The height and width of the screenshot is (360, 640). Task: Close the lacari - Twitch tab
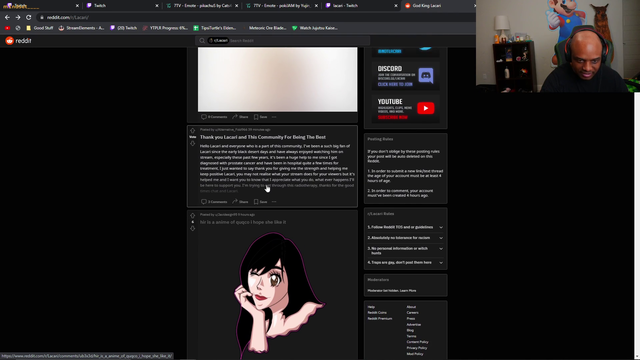(x=396, y=6)
